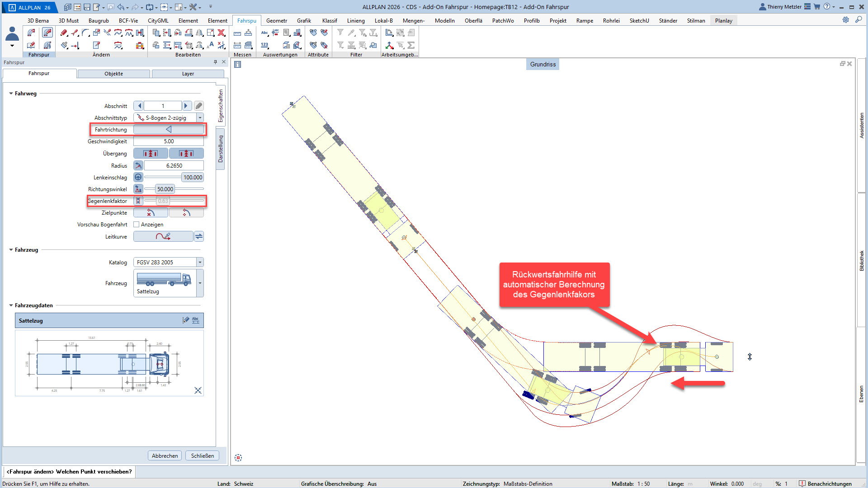Screen dimensions: 868x488
Task: Expand the Sattelzug Fahrzeug selector
Action: pyautogui.click(x=200, y=283)
